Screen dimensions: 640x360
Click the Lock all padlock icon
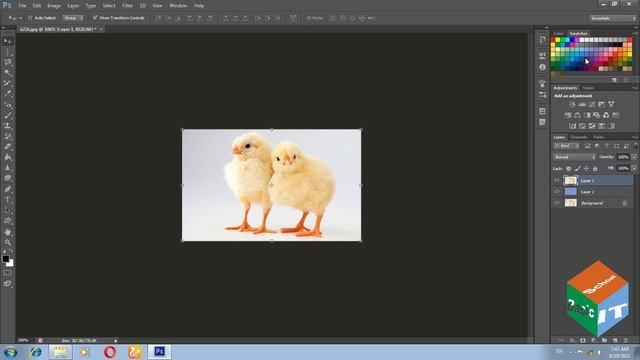pos(595,169)
